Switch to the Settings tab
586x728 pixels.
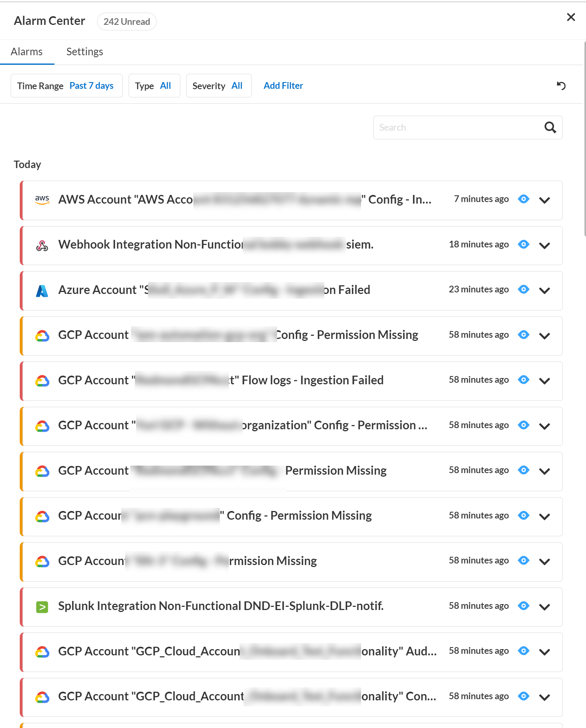coord(84,52)
